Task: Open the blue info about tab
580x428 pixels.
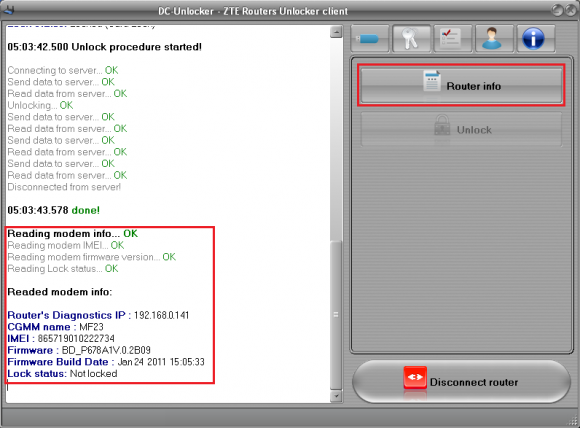Action: [536, 38]
